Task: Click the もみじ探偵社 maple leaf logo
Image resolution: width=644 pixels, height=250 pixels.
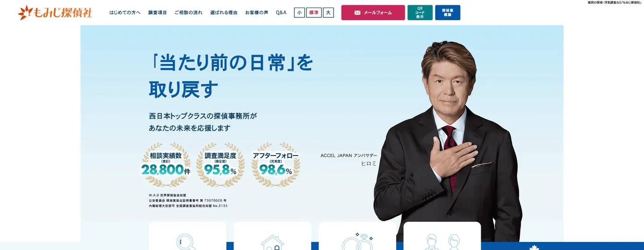Action: tap(55, 13)
